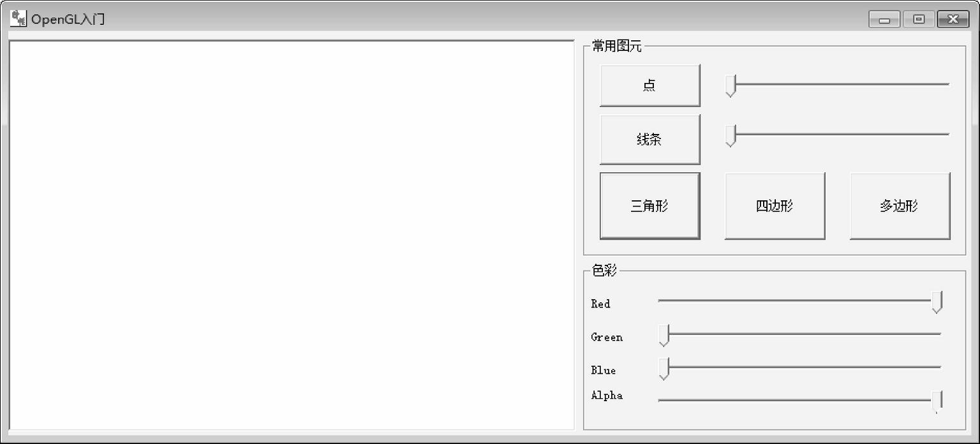Click the 常用图元 group title
The width and height of the screenshot is (980, 444).
point(617,46)
